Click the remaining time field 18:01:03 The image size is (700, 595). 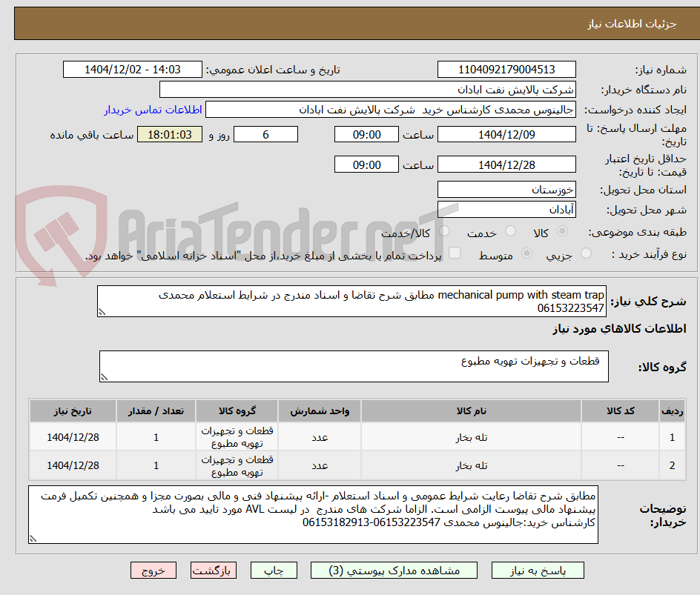click(x=170, y=134)
